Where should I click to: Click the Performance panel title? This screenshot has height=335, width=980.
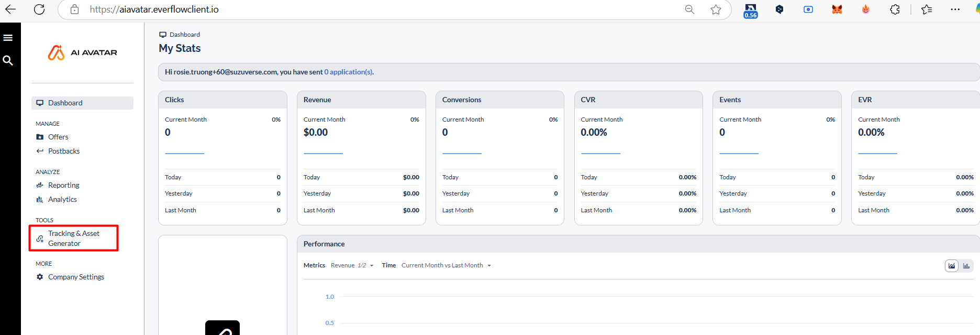pyautogui.click(x=324, y=244)
